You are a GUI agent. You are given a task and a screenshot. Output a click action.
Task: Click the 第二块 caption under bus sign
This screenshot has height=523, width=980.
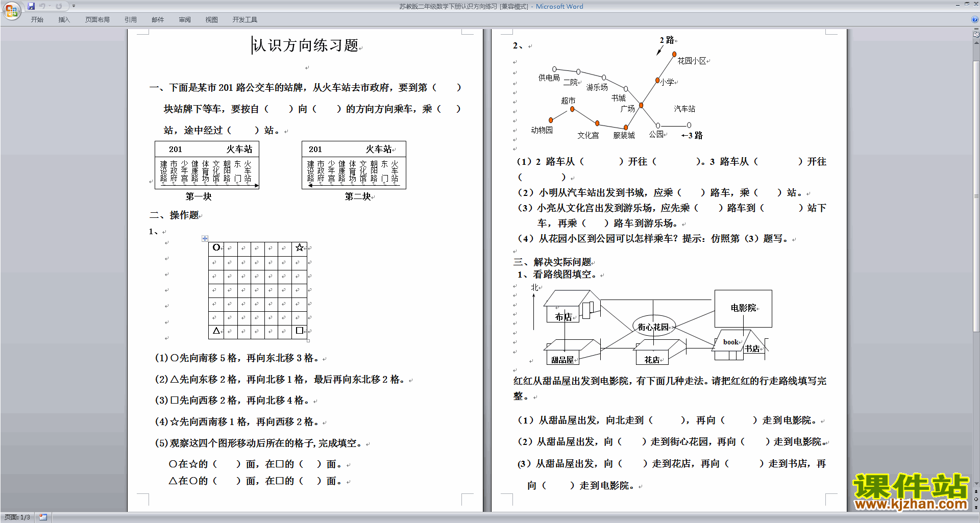tap(358, 196)
